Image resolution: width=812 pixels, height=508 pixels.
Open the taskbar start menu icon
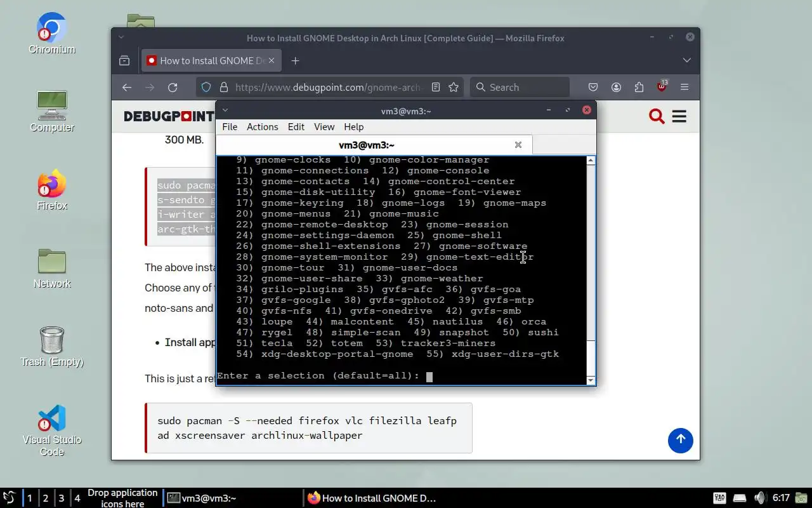tap(10, 498)
